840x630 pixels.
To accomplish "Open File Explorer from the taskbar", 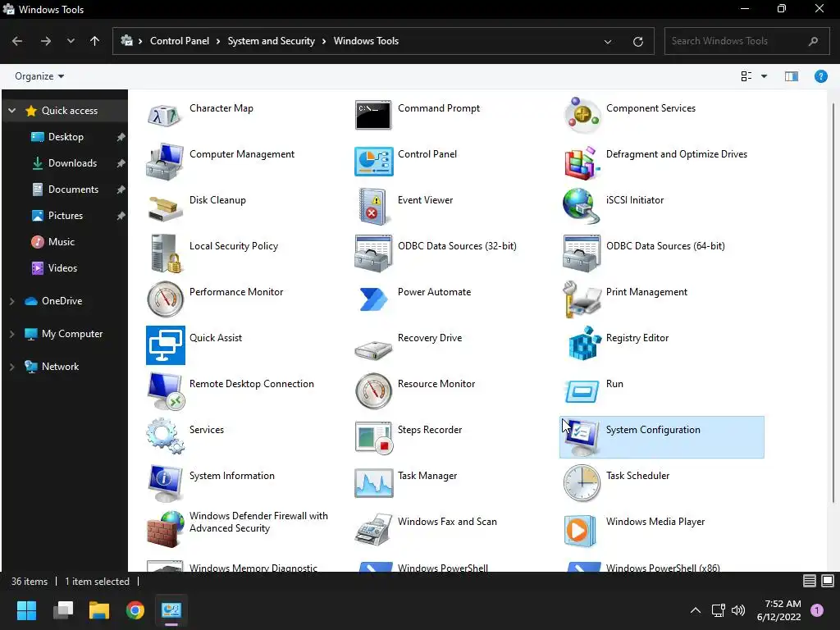I will tap(99, 610).
